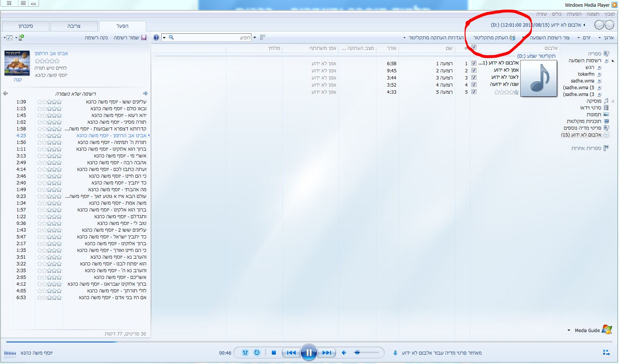Screen dimensions: 619x364
Task: Open the ארגן (Organize) dropdown menu
Action: click(606, 37)
